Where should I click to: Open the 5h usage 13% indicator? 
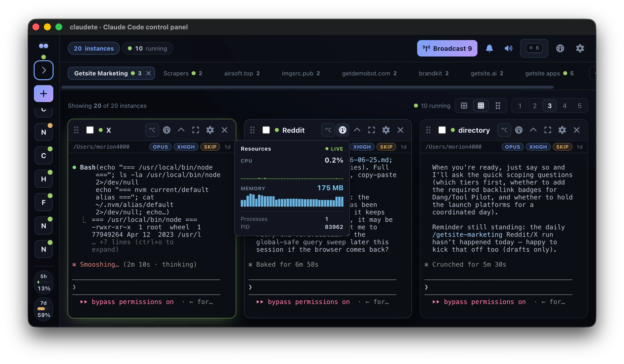click(x=44, y=282)
